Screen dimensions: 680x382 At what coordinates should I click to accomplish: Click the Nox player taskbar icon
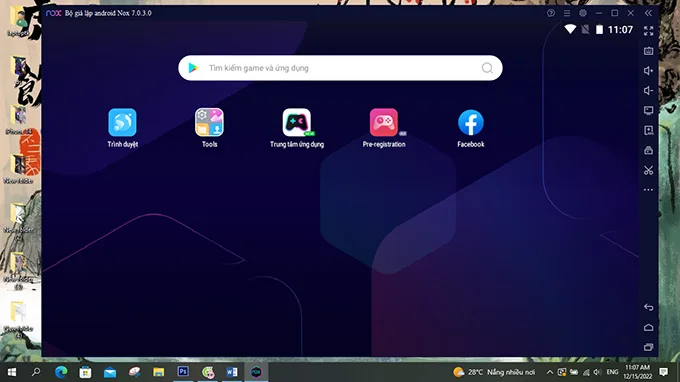(256, 372)
